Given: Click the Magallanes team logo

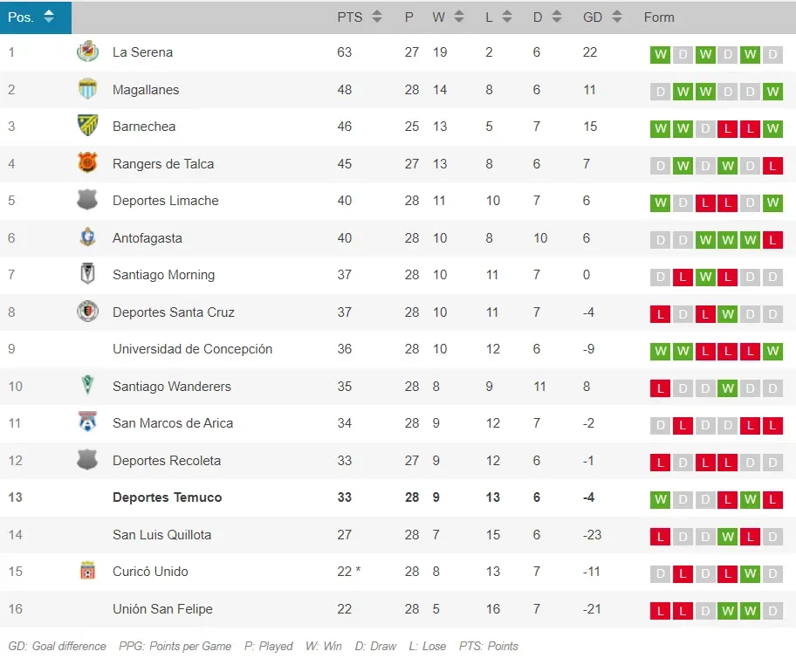Looking at the screenshot, I should (x=87, y=89).
